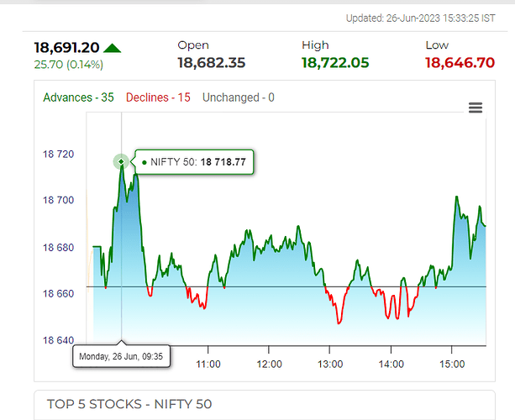Click the Monday, 26 Jun, 09:35 date tooltip
This screenshot has width=515, height=420.
(121, 356)
